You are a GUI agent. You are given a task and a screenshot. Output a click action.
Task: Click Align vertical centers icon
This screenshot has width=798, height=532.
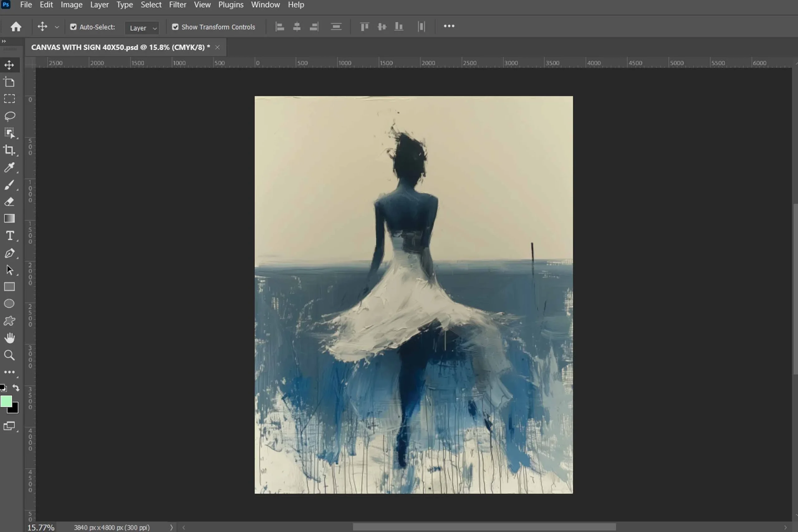382,26
